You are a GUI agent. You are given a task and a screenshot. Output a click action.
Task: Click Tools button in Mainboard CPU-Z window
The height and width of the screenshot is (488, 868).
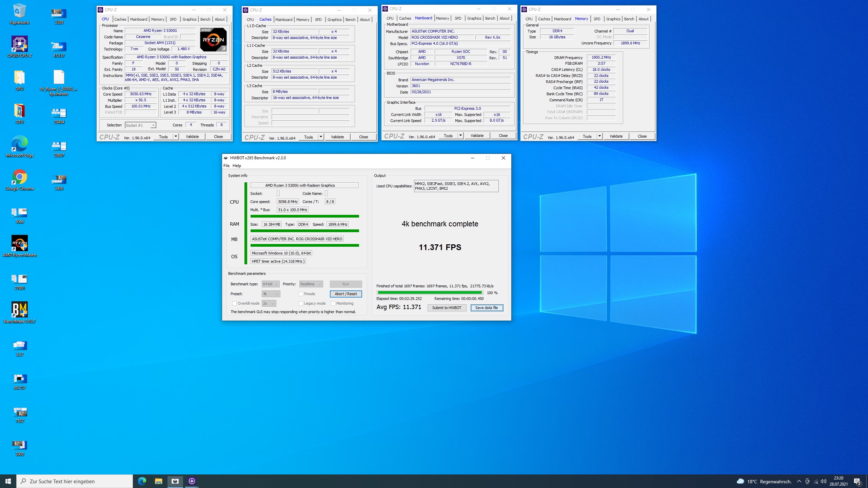click(448, 136)
